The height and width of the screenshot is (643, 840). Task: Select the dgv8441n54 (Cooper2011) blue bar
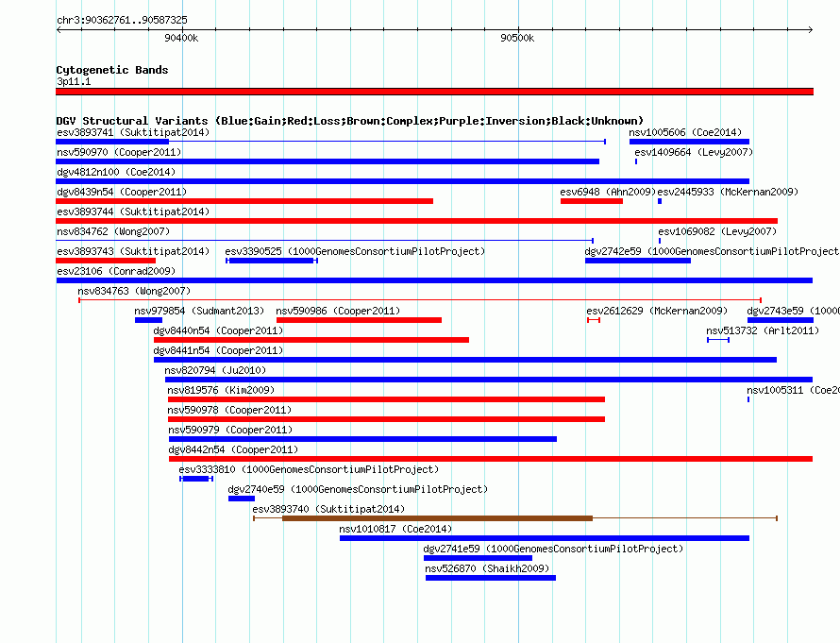[x=465, y=360]
